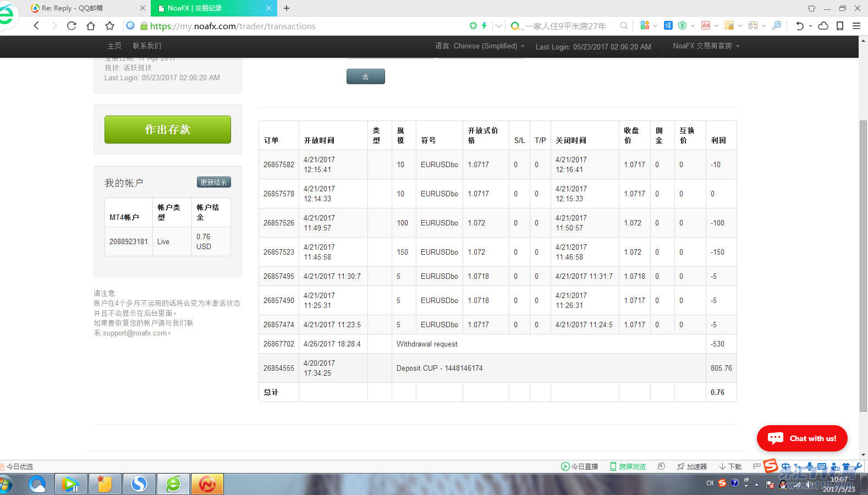Click the 0.76 USD account balance
The image size is (868, 495).
click(x=204, y=241)
